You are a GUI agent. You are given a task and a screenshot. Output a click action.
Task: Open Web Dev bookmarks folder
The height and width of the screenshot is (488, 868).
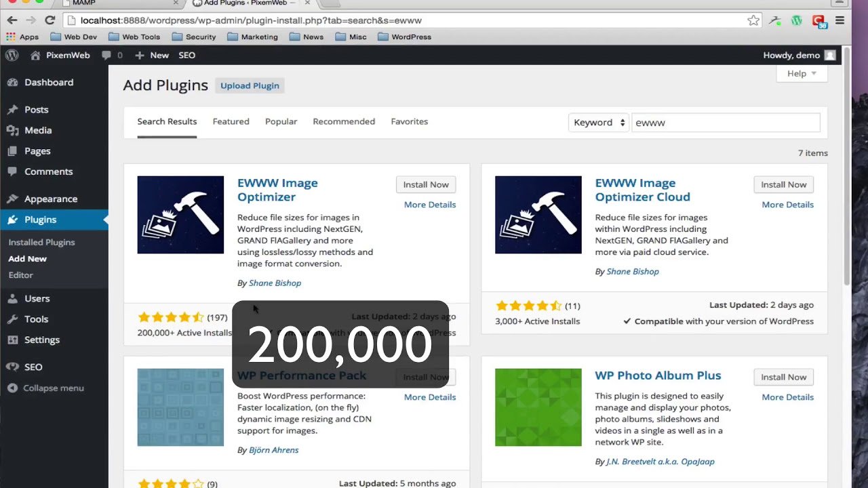74,37
